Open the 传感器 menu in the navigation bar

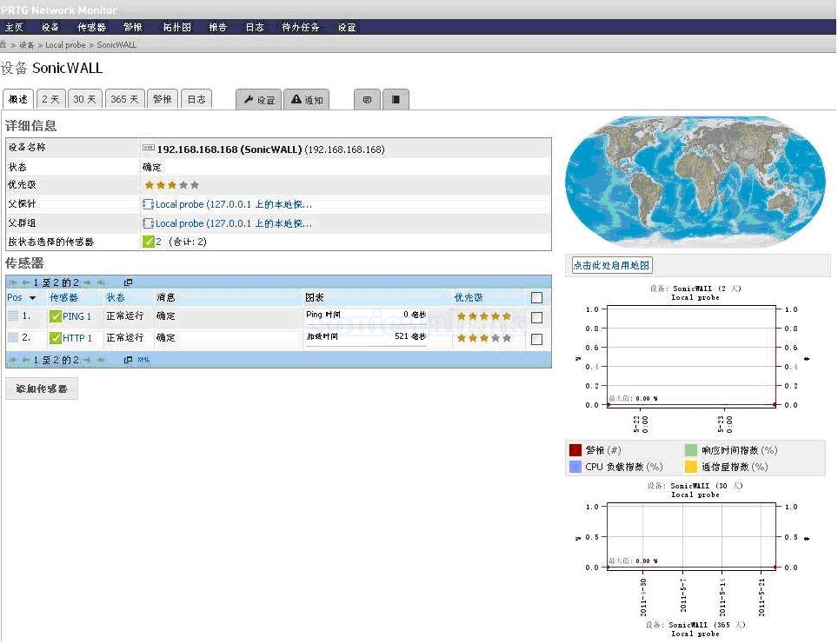[92, 27]
